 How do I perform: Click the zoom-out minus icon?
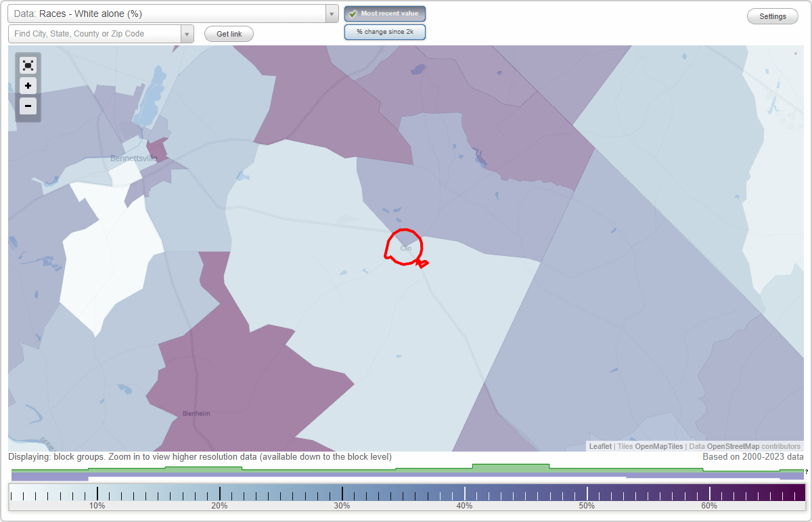pyautogui.click(x=28, y=106)
